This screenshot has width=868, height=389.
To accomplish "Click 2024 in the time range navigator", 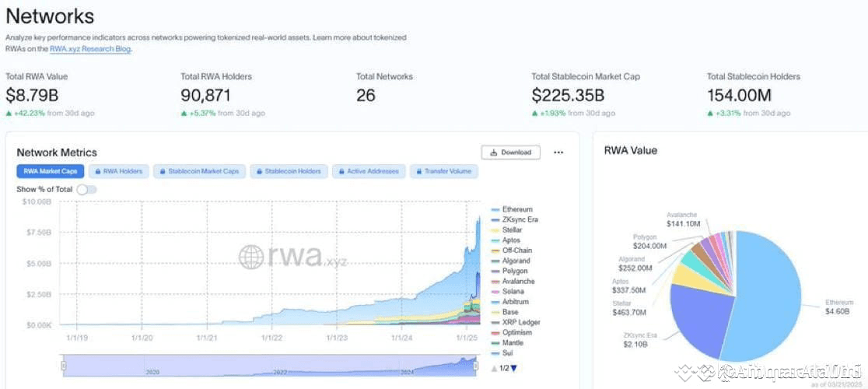I will pyautogui.click(x=408, y=373).
